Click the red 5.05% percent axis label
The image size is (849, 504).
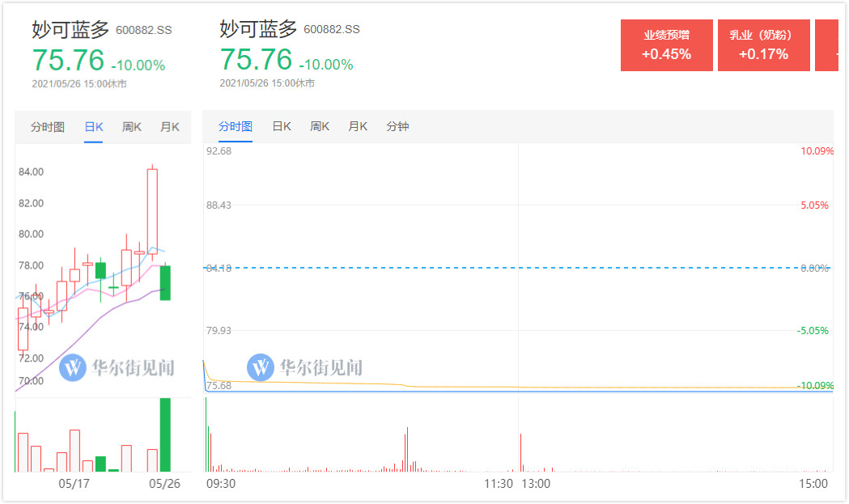click(x=814, y=205)
